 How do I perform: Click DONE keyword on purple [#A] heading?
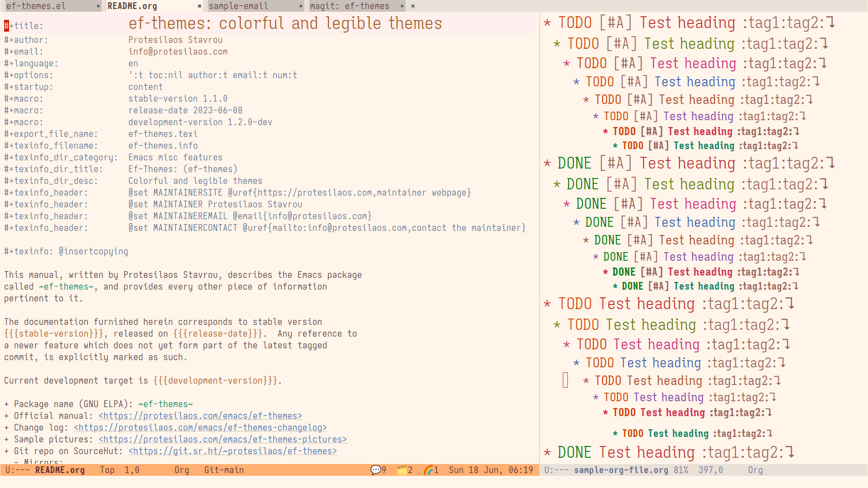[x=616, y=257]
